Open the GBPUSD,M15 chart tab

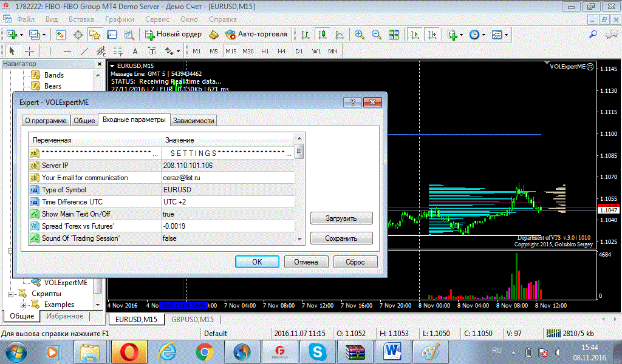tap(193, 319)
